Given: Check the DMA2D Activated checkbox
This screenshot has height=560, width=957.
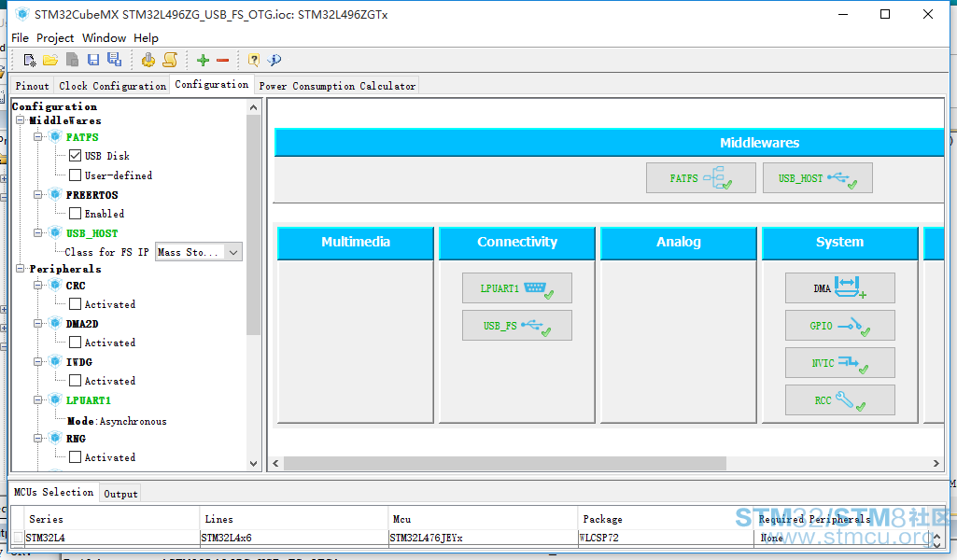Looking at the screenshot, I should [75, 343].
